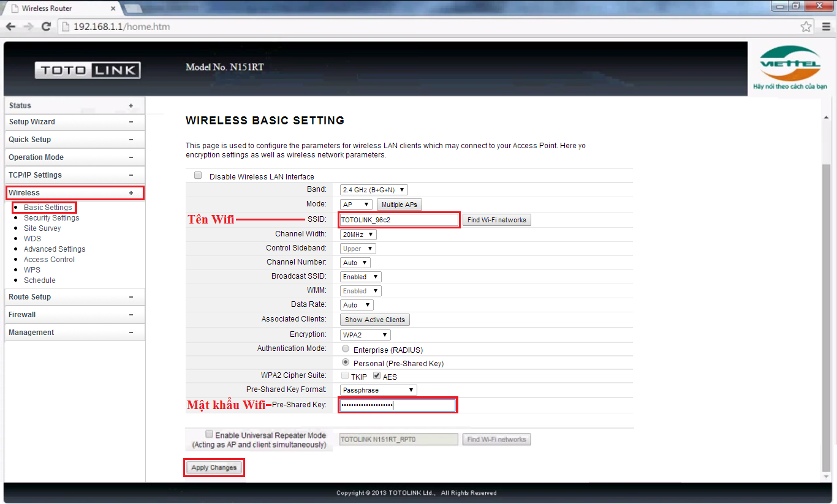837x504 pixels.
Task: Click the WIRELESS BASIC SETTING heading
Action: [x=265, y=121]
